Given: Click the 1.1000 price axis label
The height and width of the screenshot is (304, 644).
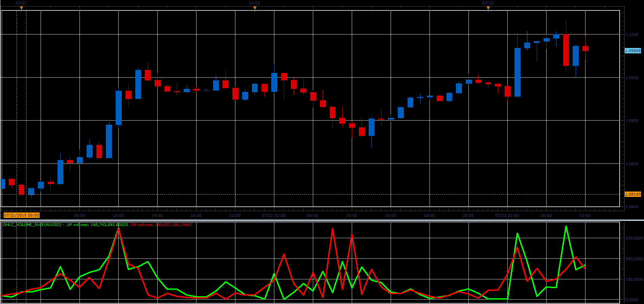Looking at the screenshot, I should point(632,34).
